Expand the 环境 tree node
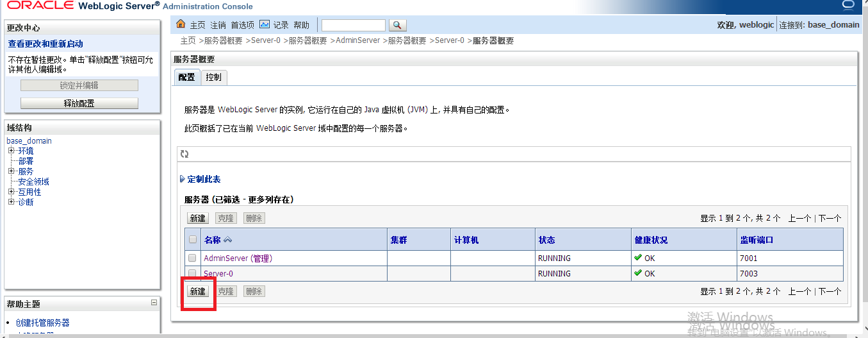 point(11,151)
